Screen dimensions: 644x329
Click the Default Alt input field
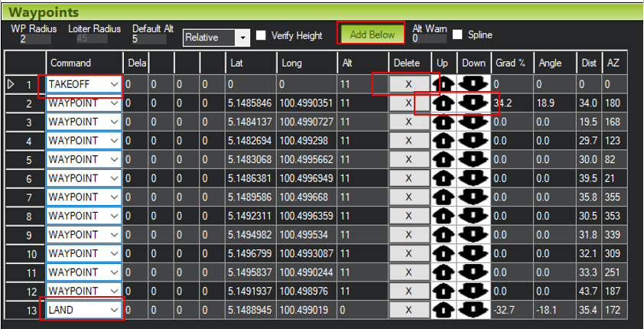pos(150,40)
